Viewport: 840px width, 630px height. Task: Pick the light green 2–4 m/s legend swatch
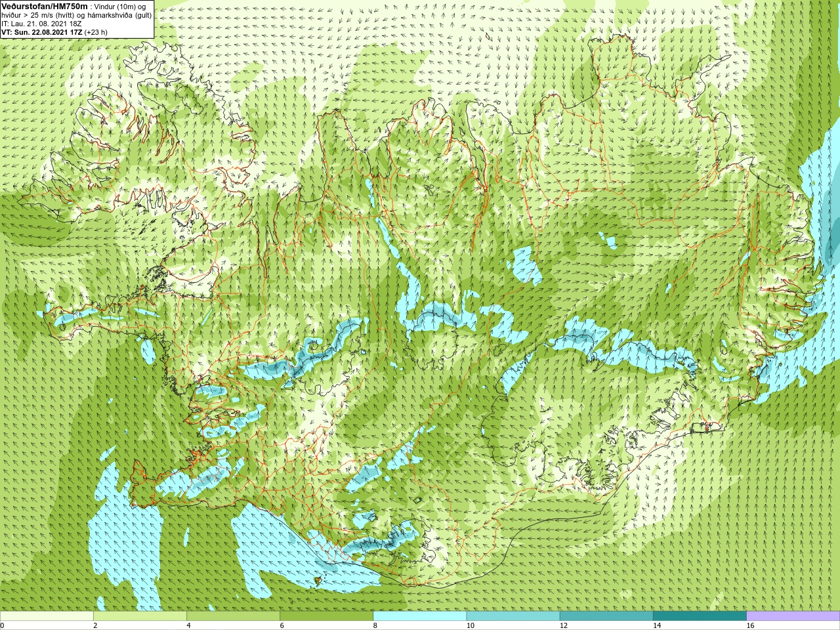click(x=140, y=616)
